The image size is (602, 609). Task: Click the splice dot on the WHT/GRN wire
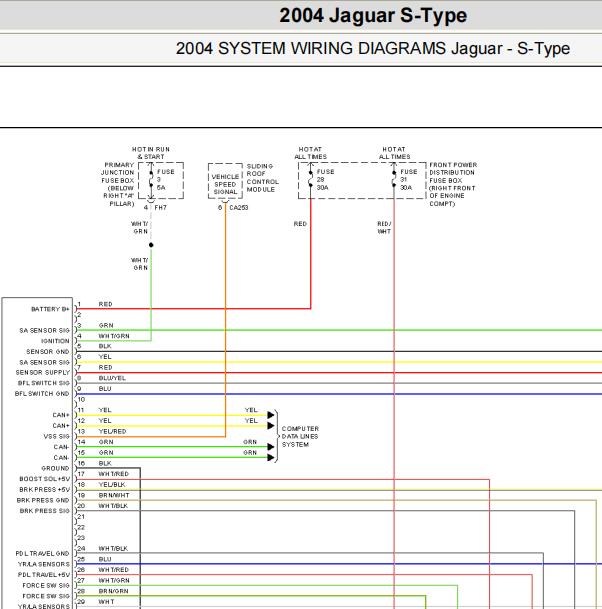[151, 245]
